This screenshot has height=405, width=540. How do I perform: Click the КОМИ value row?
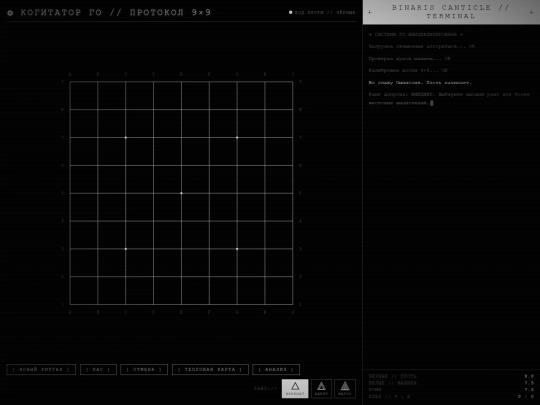tap(451, 390)
